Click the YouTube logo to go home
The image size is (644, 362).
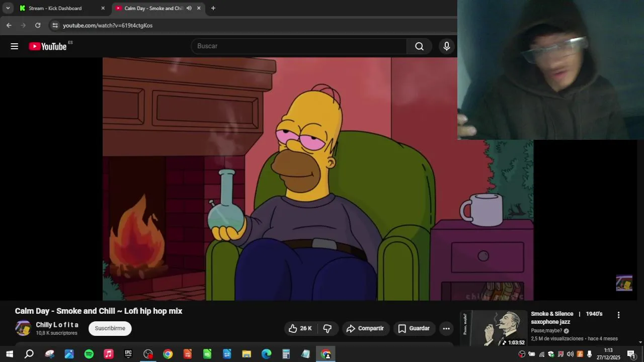coord(48,46)
